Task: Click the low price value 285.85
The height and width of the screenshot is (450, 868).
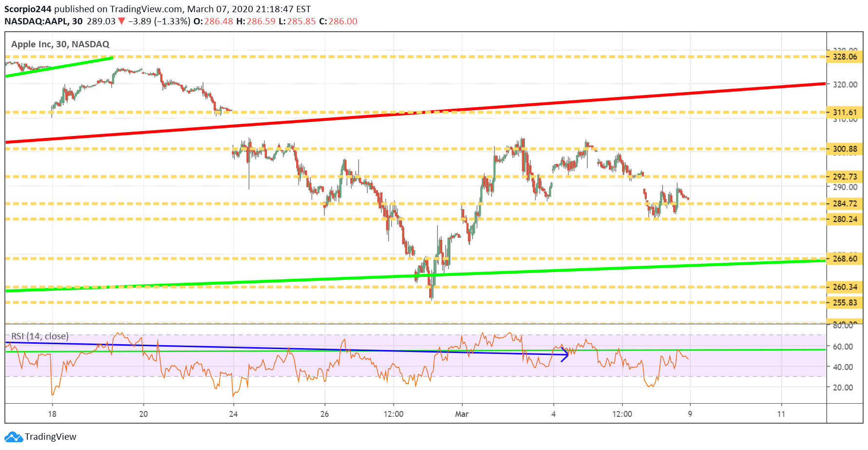Action: (x=302, y=21)
